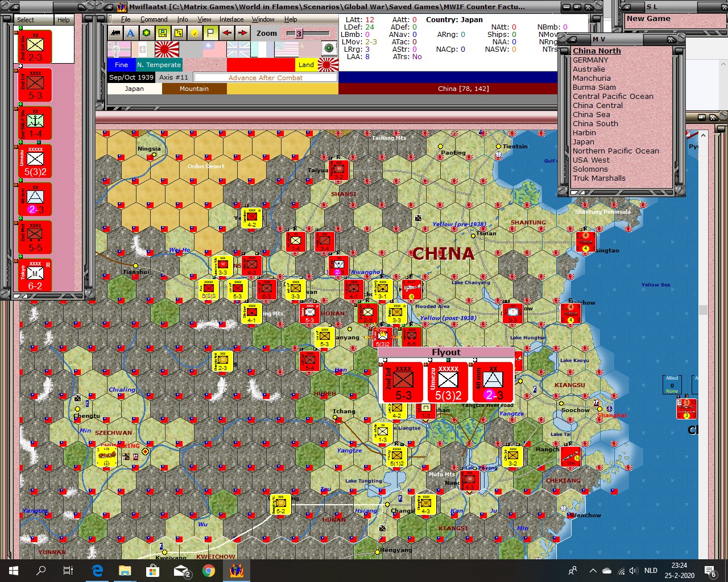The height and width of the screenshot is (582, 728).
Task: Select the Tokyo 6-2 militia counter
Action: tap(35, 275)
